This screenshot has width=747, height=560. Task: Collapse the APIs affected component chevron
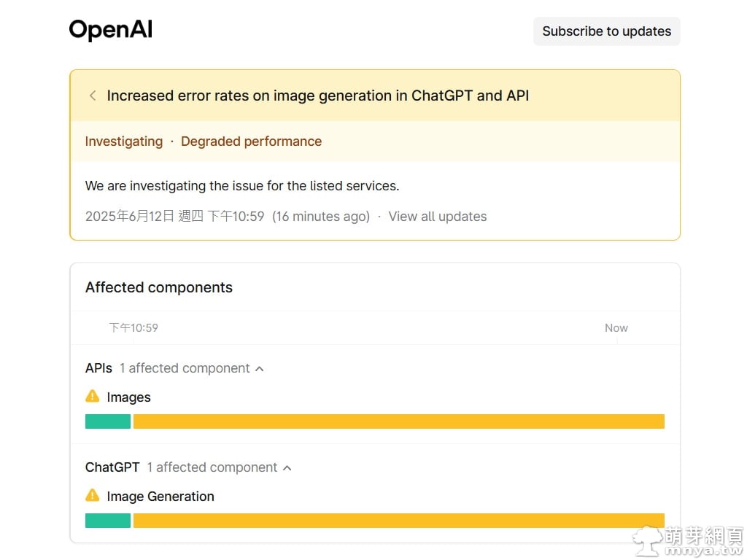pos(259,369)
